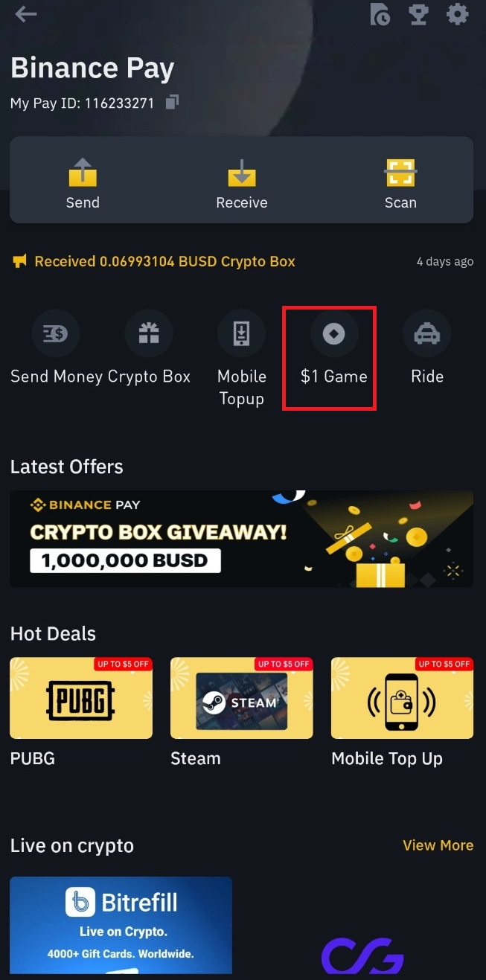The width and height of the screenshot is (486, 980).
Task: Open Binance Pay settings gear
Action: pos(457,14)
